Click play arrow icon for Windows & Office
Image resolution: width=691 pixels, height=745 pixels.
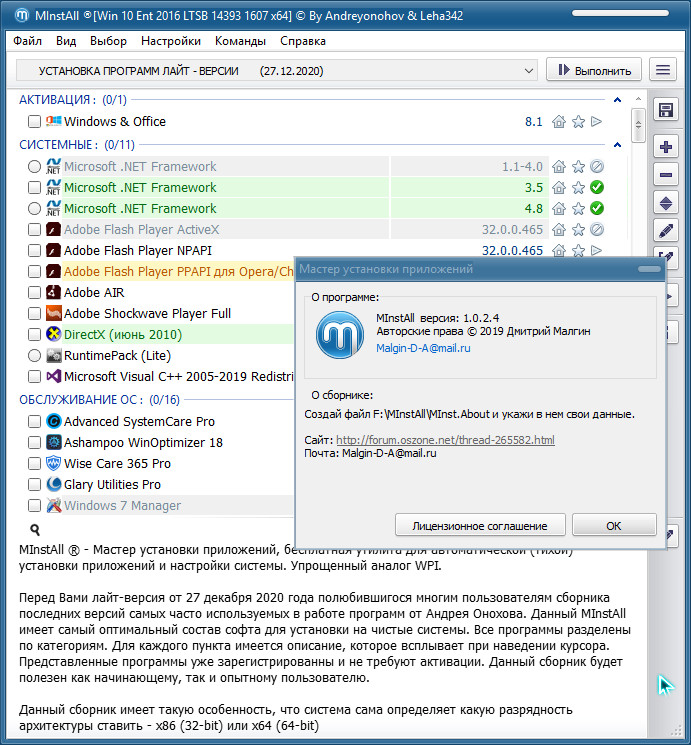pos(596,122)
